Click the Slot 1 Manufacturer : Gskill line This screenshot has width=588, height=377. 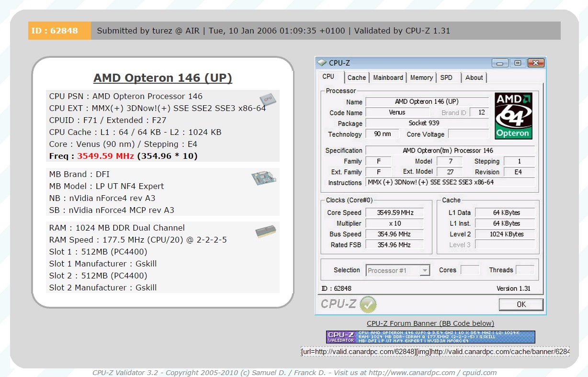pos(103,264)
